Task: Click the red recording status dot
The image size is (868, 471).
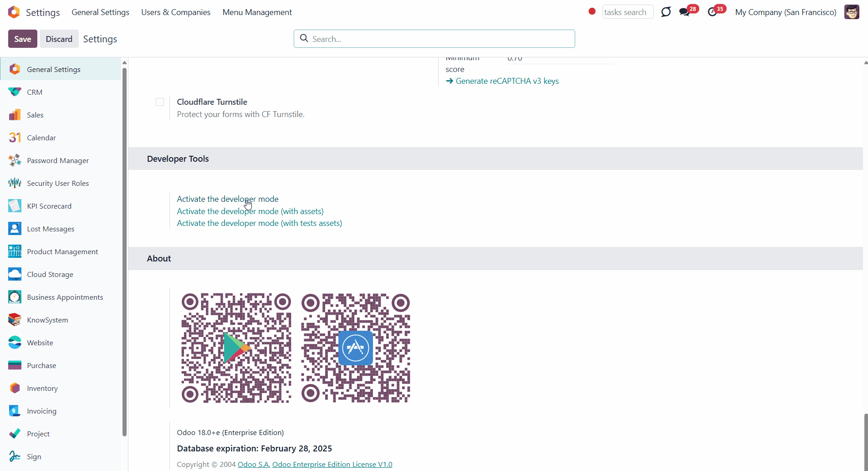Action: coord(592,11)
